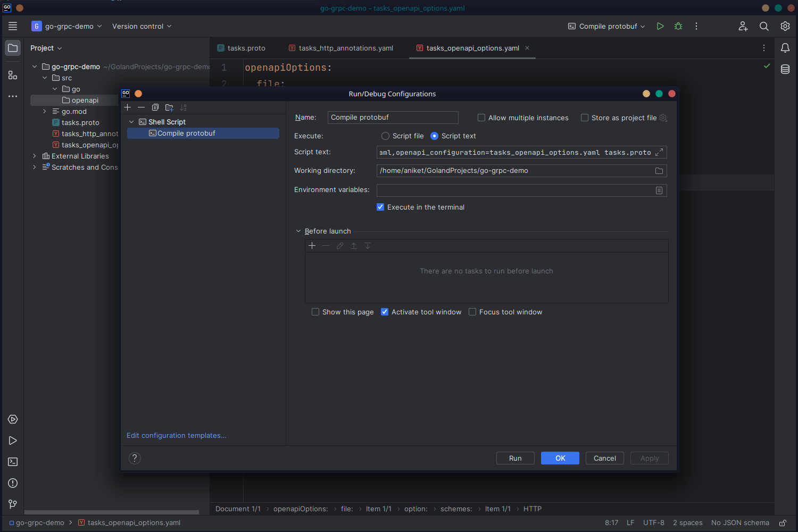Copy the selected configuration
This screenshot has width=798, height=532.
pyautogui.click(x=155, y=107)
